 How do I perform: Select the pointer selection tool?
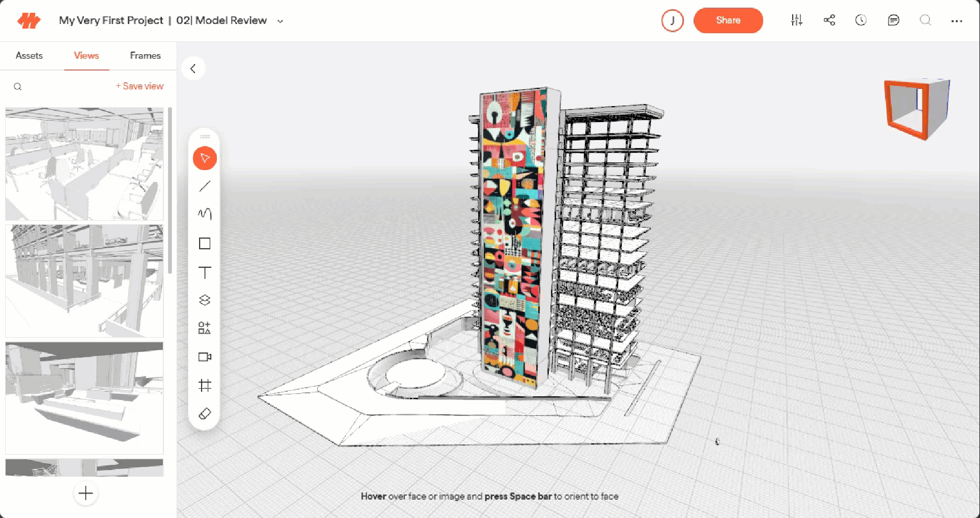pos(205,158)
